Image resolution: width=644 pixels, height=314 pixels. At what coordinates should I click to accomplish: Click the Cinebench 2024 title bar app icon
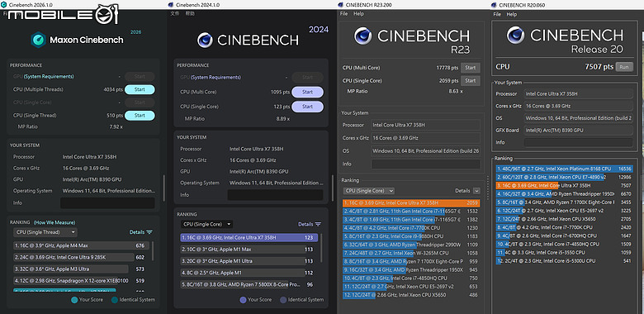coord(170,4)
